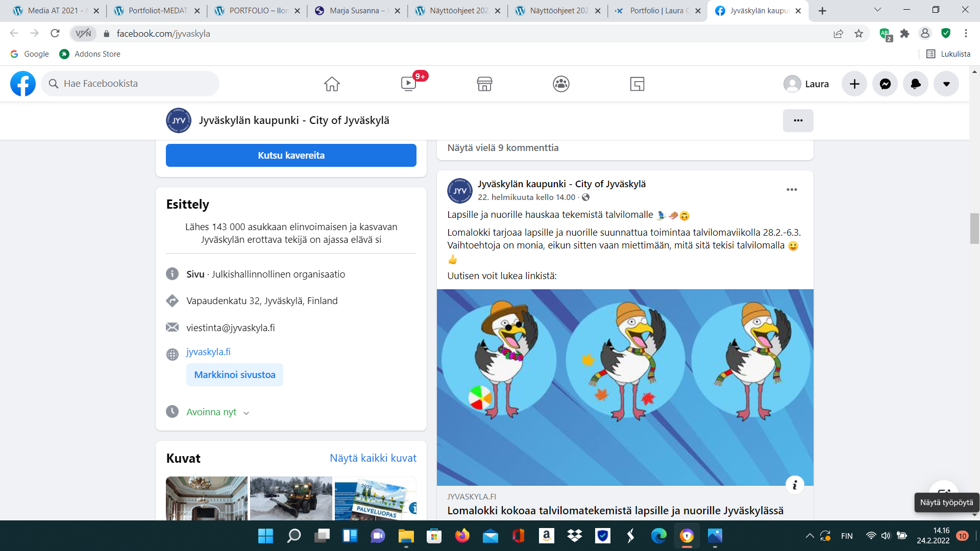
Task: Expand the Facebook account dropdown arrow
Action: [x=946, y=84]
